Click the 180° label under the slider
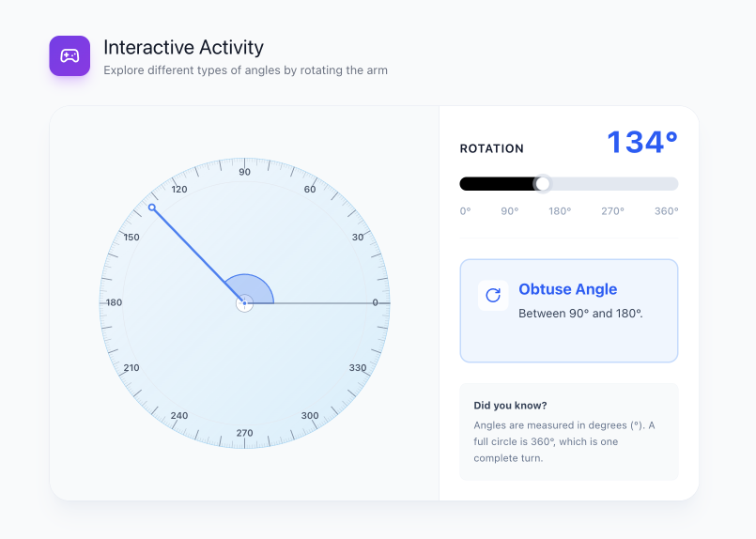756x539 pixels. pos(560,211)
